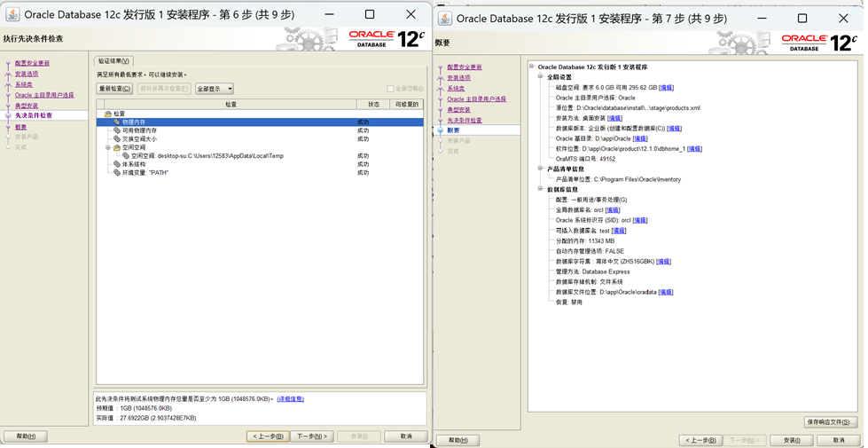Click 编辑 link next to 全局数据库名

click(613, 210)
